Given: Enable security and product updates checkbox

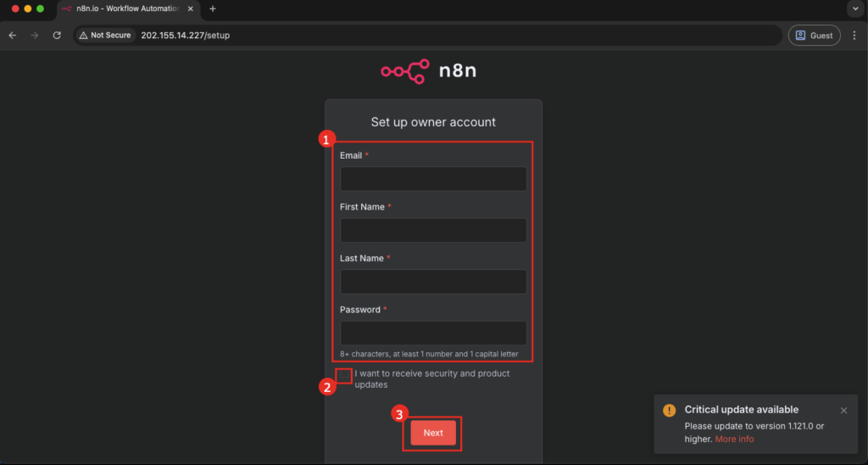Looking at the screenshot, I should click(344, 375).
